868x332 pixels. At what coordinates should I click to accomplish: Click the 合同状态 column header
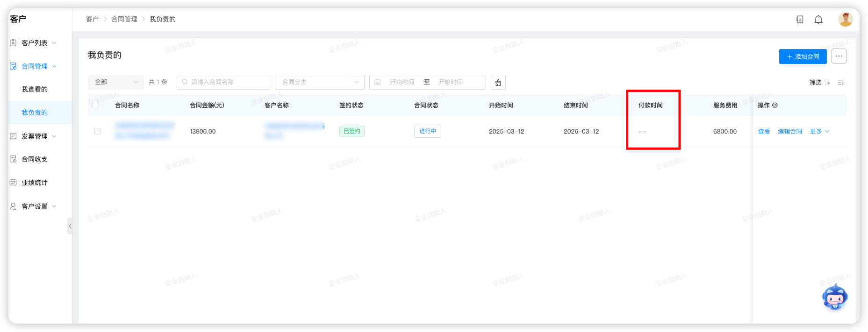(426, 105)
